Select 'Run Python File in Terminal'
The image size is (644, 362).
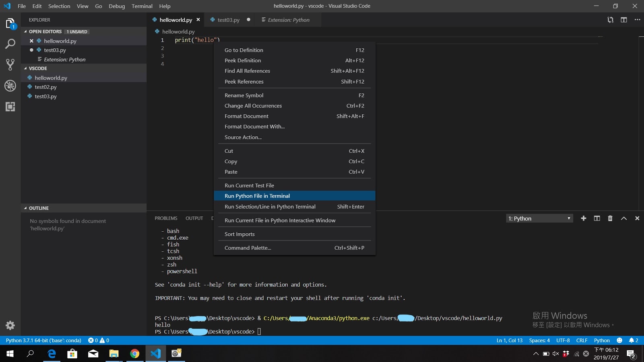(257, 196)
